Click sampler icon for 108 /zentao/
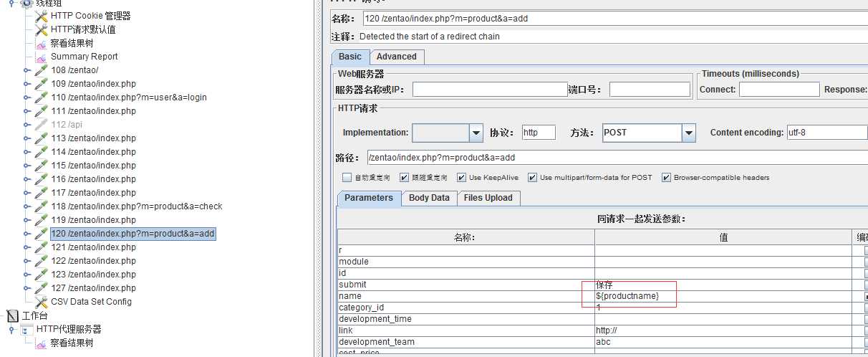This screenshot has height=357, width=868. (x=42, y=70)
